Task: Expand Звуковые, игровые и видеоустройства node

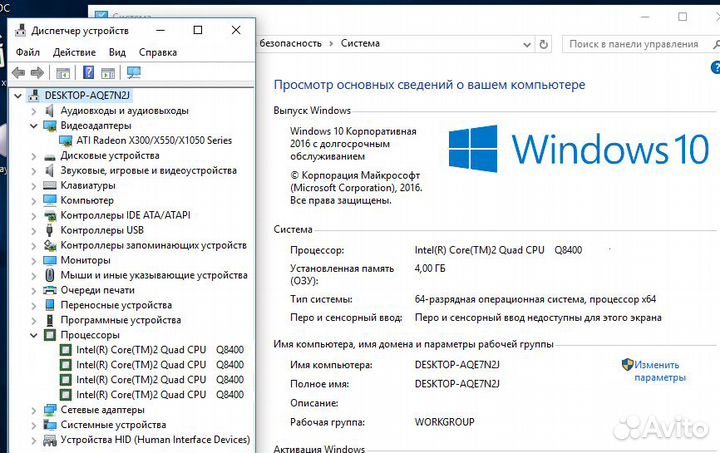Action: click(x=34, y=171)
